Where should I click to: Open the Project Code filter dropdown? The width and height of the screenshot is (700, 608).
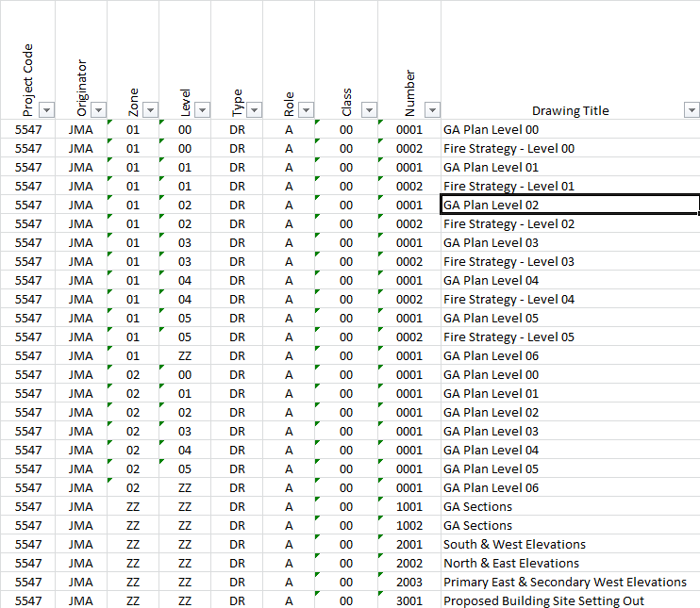[x=47, y=109]
